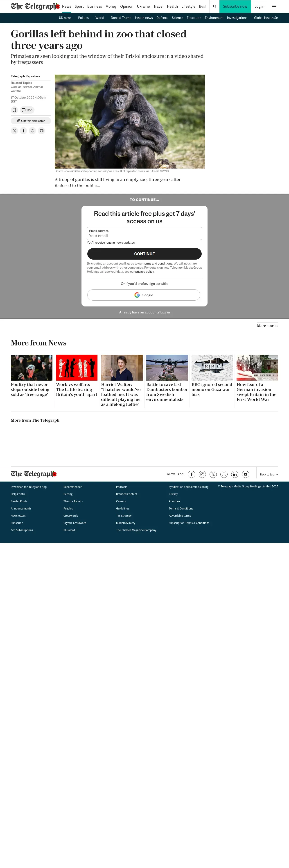Open Work vs welfare story headline
The height and width of the screenshot is (868, 289).
(77, 390)
